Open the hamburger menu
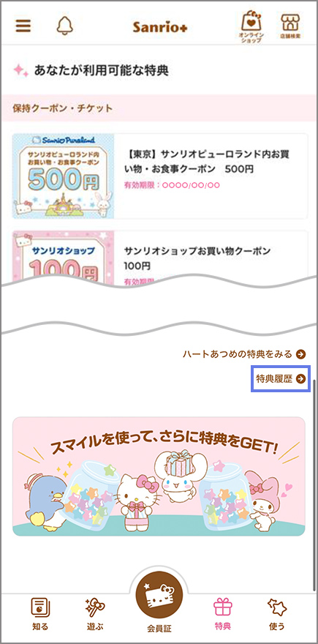Image resolution: width=318 pixels, height=644 pixels. coord(23,26)
